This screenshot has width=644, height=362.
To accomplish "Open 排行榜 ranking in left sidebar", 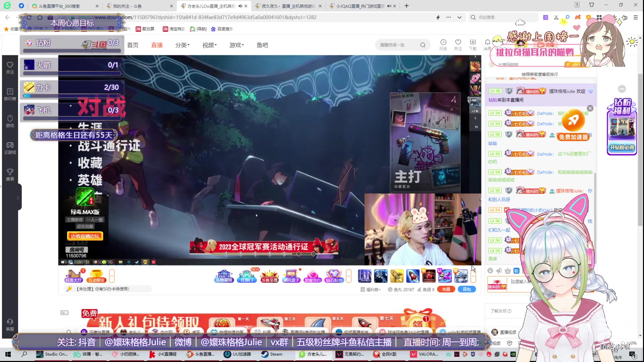I will pos(10,94).
